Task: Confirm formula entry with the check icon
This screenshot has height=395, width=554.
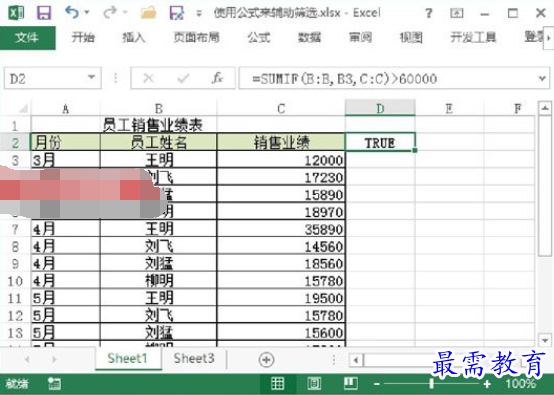Action: click(183, 78)
